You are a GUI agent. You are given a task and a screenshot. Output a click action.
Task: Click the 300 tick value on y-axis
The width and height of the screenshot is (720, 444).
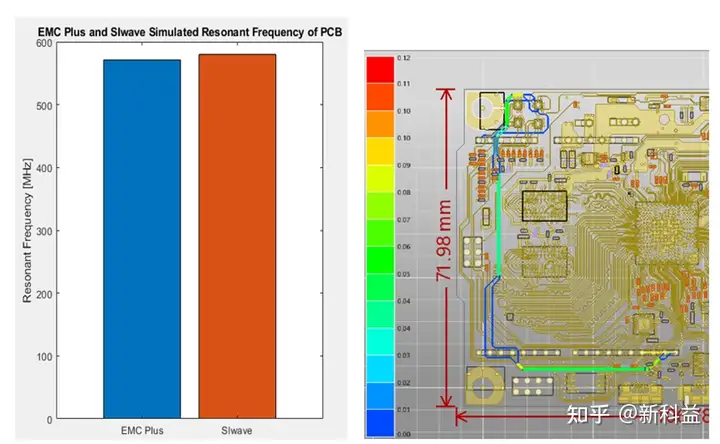(x=44, y=231)
